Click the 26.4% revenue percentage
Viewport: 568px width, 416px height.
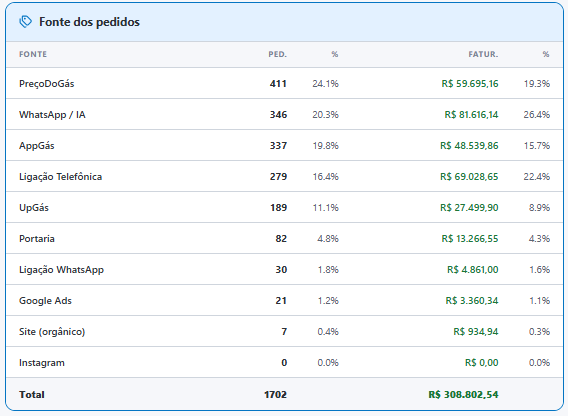[x=536, y=115]
